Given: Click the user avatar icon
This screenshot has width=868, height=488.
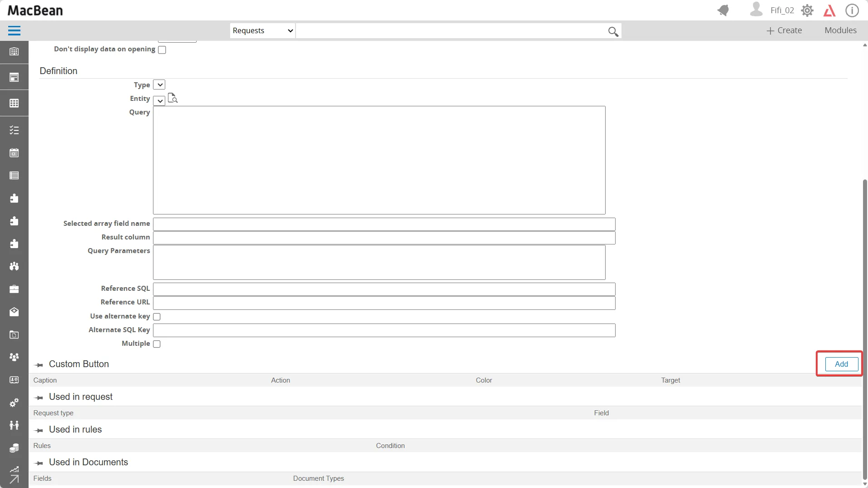Looking at the screenshot, I should (x=756, y=10).
